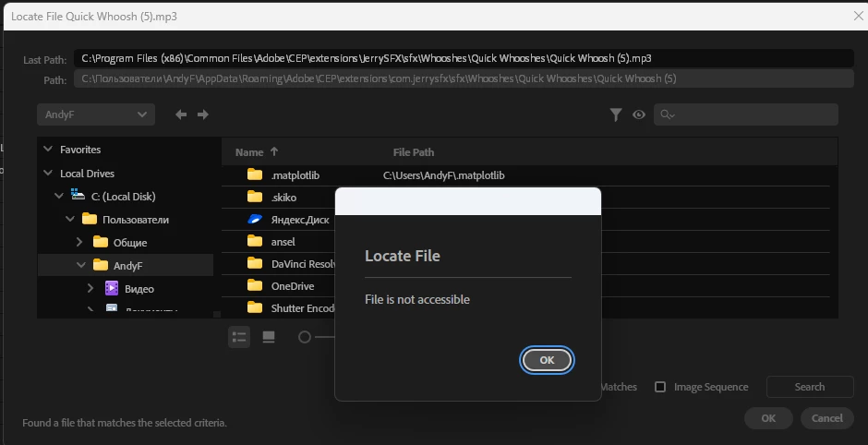Click the ansel folder name
The height and width of the screenshot is (445, 868).
click(283, 242)
